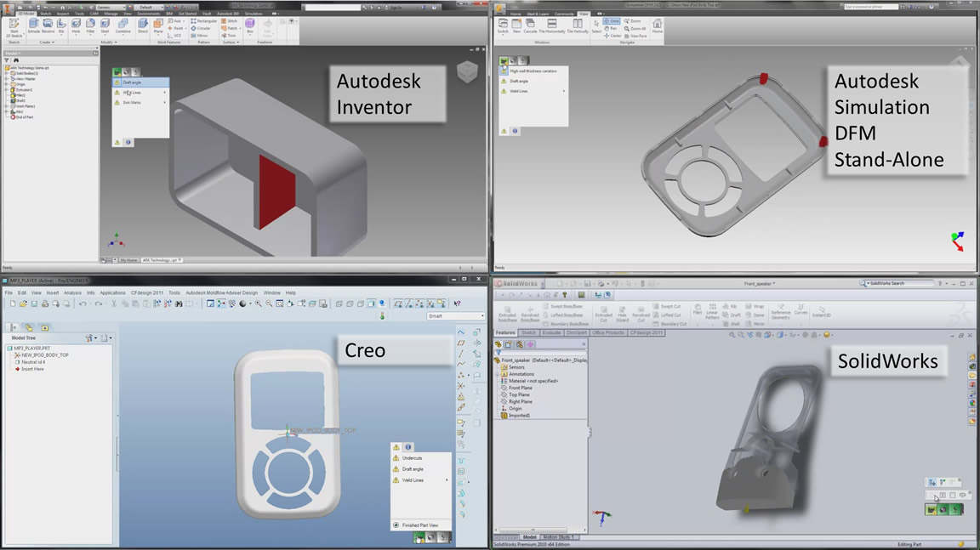Viewport: 980px width, 550px height.
Task: Click Extrude tool in Inventor ribbon
Action: coord(33,26)
